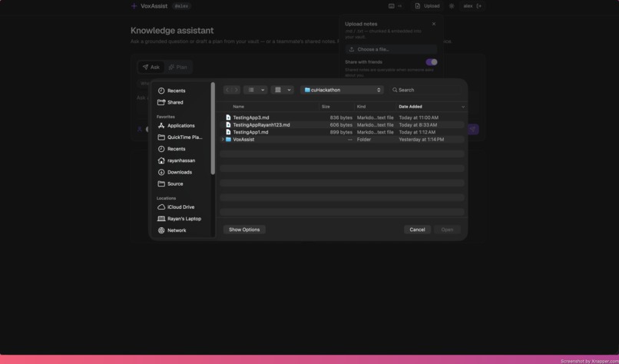Screen dimensions: 619x364
Task: Click the Recents item listed above Shared
Action: click(x=171, y=91)
